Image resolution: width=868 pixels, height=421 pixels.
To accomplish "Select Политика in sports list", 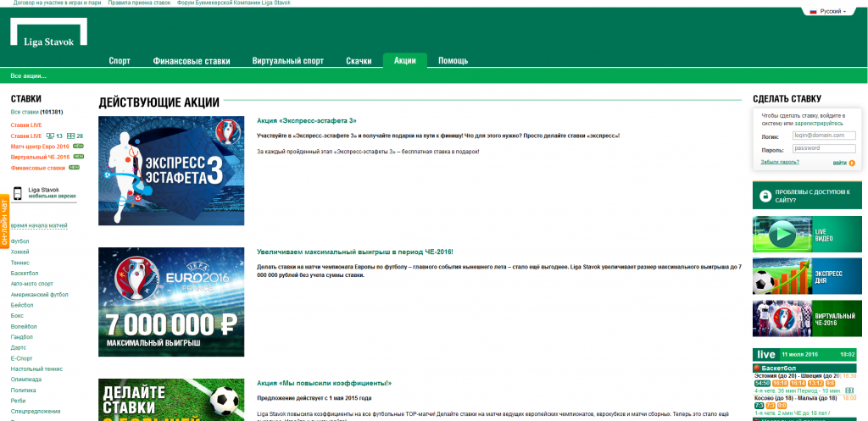I will 22,390.
